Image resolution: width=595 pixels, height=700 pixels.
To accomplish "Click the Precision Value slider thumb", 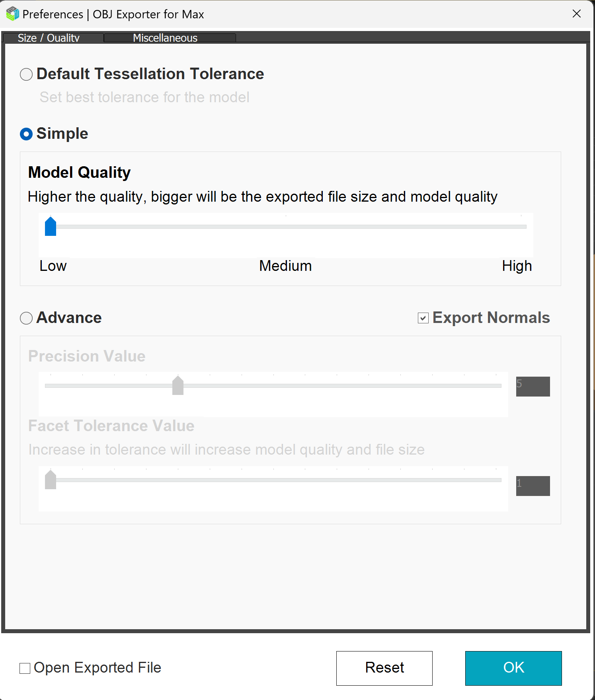I will pyautogui.click(x=178, y=385).
